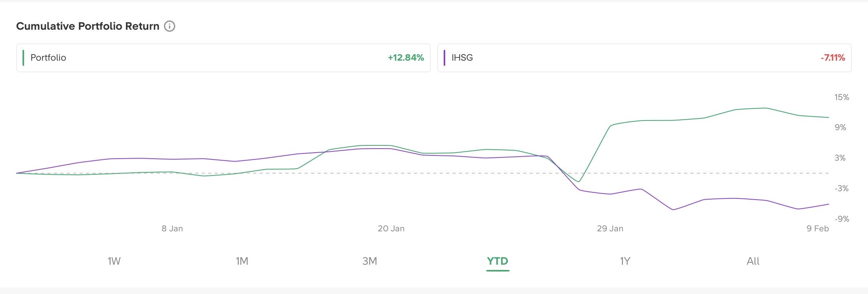
Task: Click the purple IHSG legend color bar
Action: point(444,58)
